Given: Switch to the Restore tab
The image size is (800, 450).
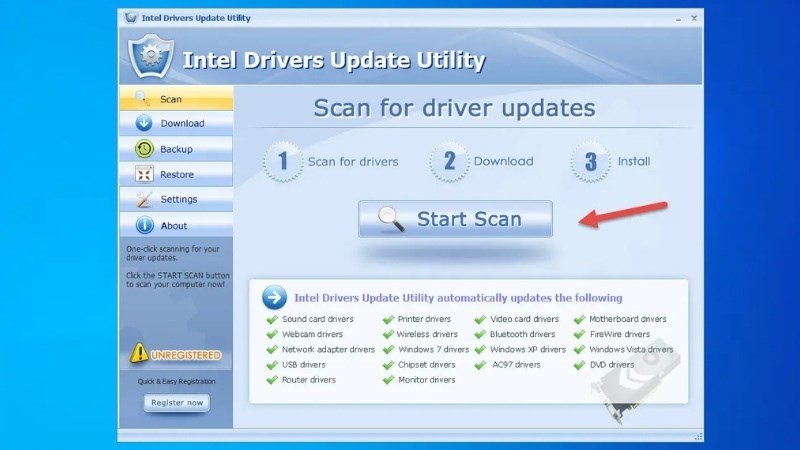Looking at the screenshot, I should [177, 174].
